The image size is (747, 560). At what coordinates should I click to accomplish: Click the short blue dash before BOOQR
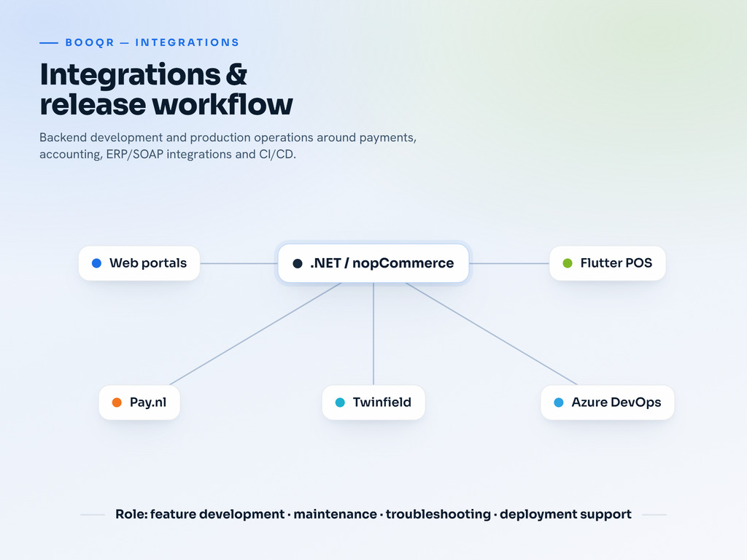49,43
